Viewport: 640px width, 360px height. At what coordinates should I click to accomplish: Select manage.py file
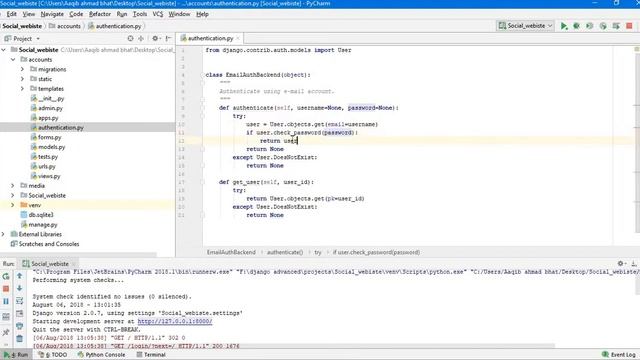coord(39,224)
